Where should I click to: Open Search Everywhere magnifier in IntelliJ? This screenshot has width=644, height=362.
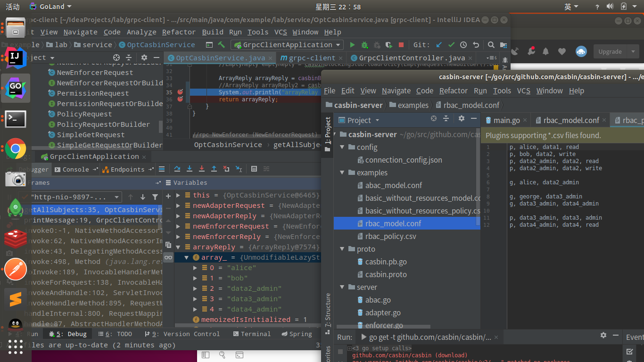[x=491, y=45]
